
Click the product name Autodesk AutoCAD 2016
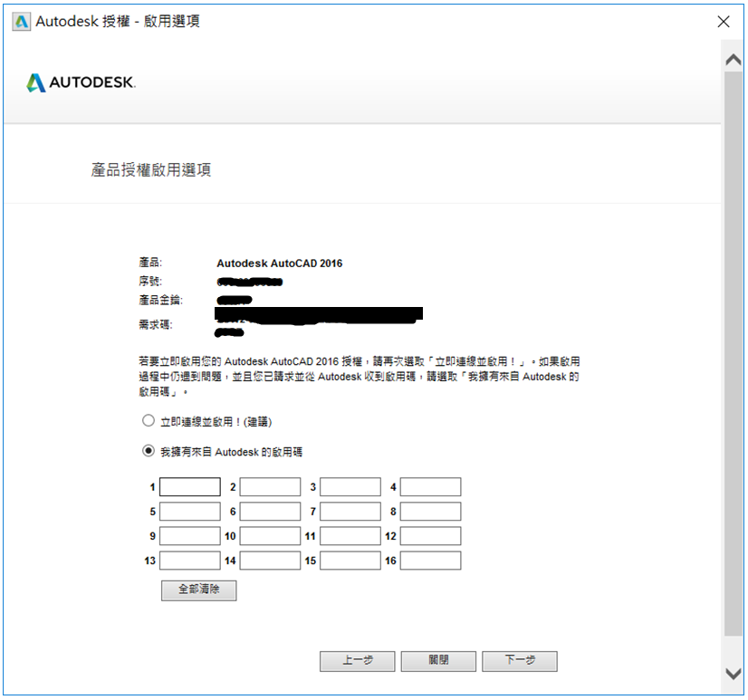(280, 264)
